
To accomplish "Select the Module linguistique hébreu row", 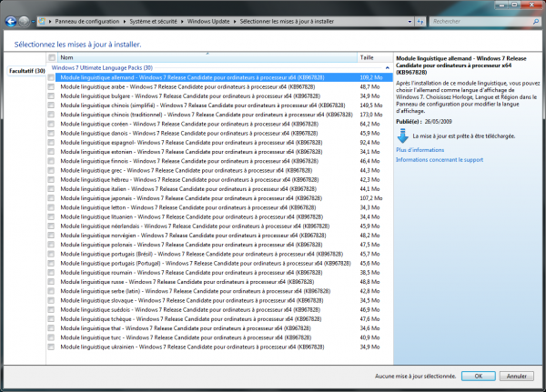I will (219, 180).
